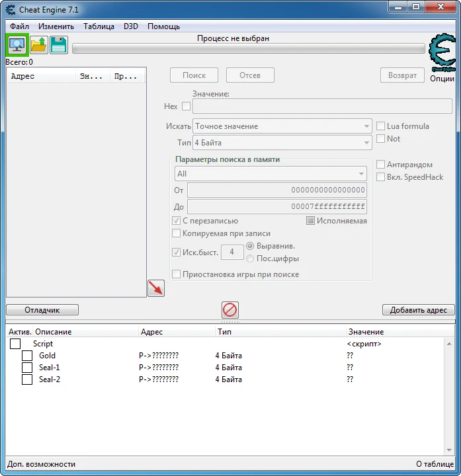Enable Lua formula checkbox
461x476 pixels.
(x=380, y=126)
